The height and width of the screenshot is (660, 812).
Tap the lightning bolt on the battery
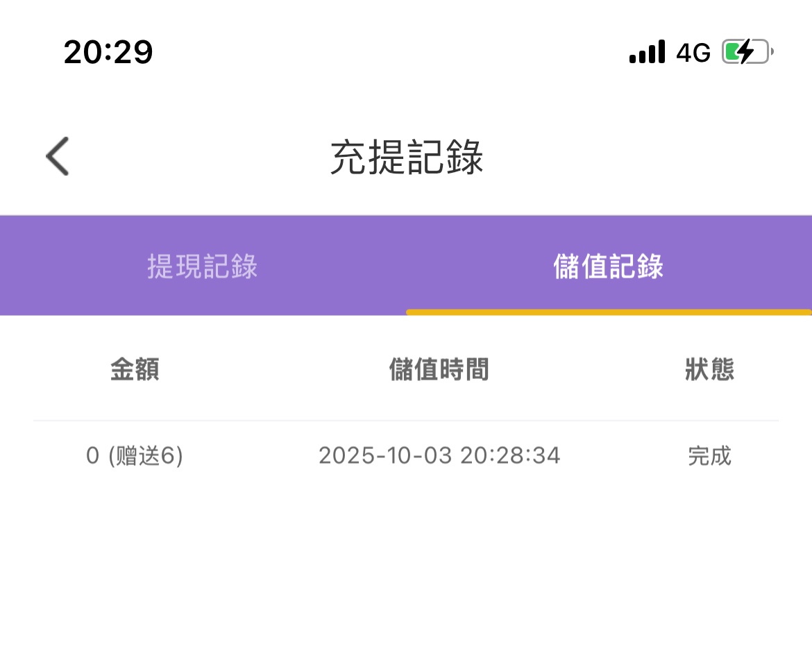pyautogui.click(x=745, y=52)
